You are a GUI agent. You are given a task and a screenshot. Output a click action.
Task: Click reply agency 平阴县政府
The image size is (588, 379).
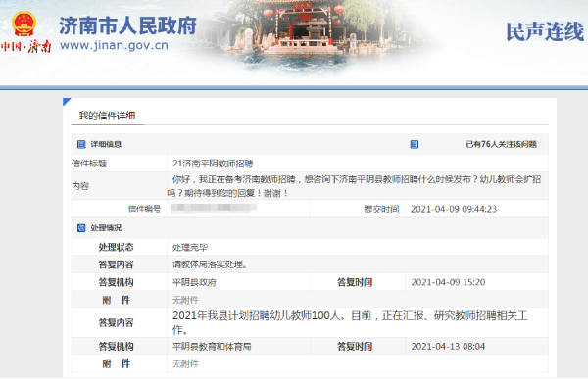coord(194,282)
